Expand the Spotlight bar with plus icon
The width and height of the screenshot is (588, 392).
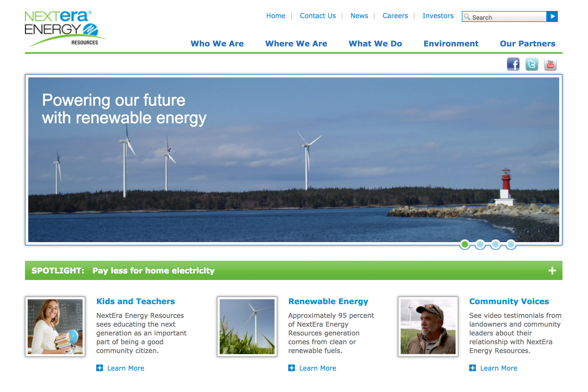pos(552,271)
